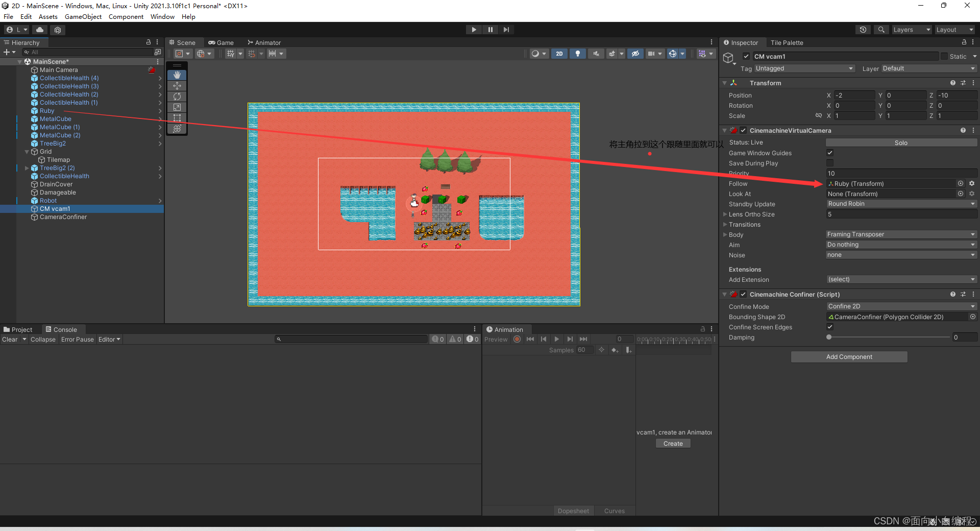This screenshot has height=531, width=980.
Task: Toggle scene lighting bulb icon
Action: (578, 54)
